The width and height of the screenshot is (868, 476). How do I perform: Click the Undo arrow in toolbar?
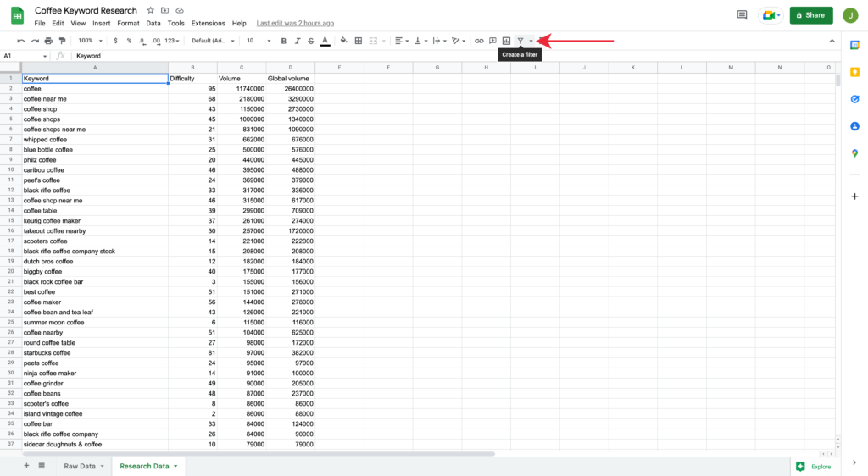(21, 41)
